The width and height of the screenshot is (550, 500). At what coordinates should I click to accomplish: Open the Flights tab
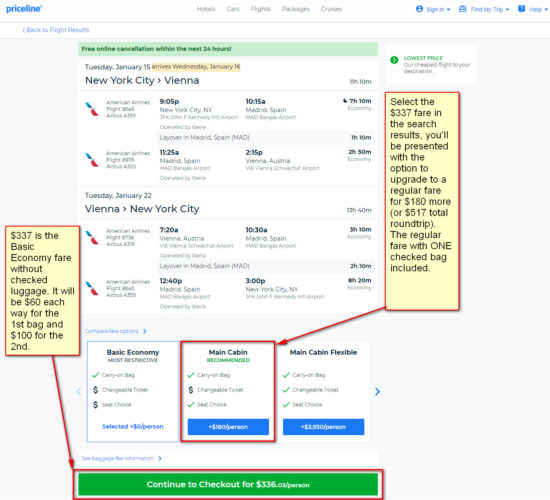click(x=261, y=9)
